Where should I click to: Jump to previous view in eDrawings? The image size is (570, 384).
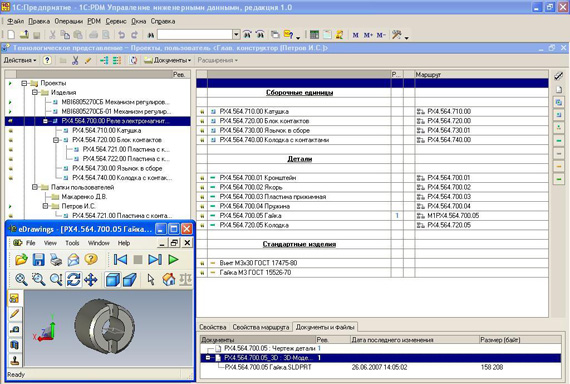point(120,259)
